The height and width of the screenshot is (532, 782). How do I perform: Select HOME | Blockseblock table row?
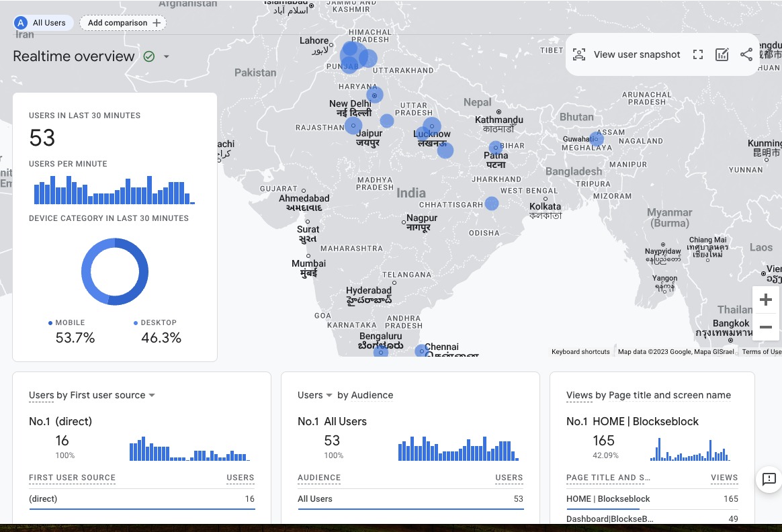coord(652,498)
